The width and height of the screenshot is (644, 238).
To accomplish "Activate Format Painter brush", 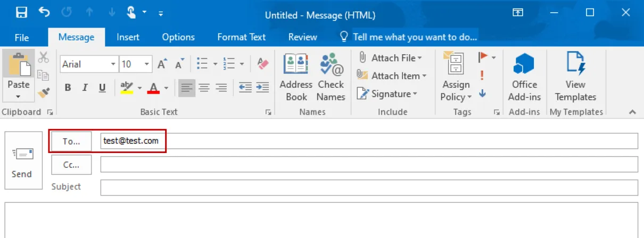I will [43, 93].
